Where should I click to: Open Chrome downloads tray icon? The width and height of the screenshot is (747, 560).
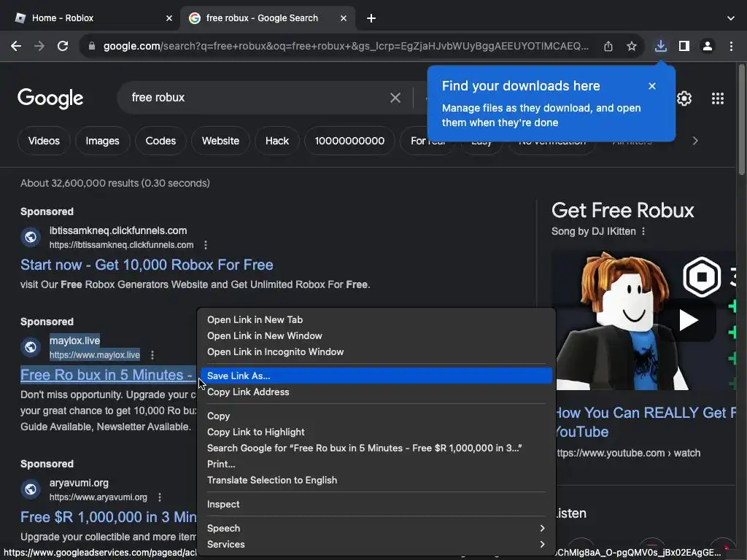pyautogui.click(x=660, y=46)
